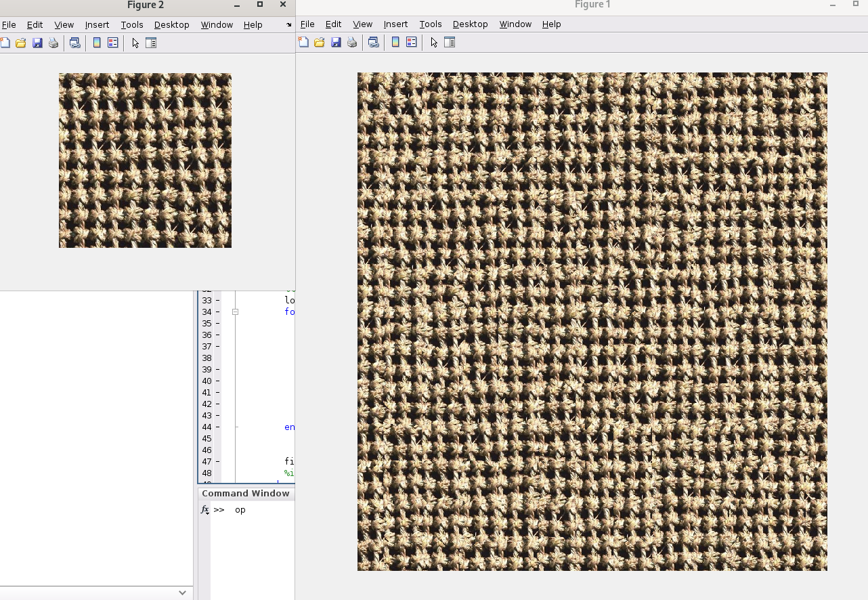
Task: Enable Edit Plot mode in Figure 1
Action: [433, 42]
